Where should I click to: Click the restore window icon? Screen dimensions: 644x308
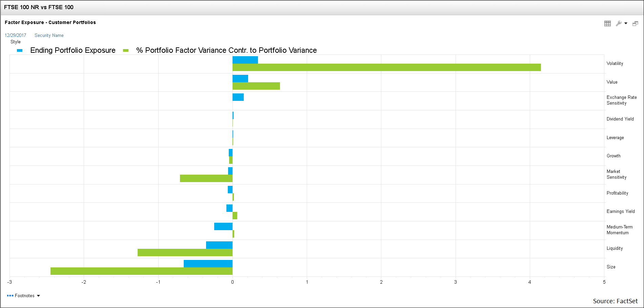(635, 23)
